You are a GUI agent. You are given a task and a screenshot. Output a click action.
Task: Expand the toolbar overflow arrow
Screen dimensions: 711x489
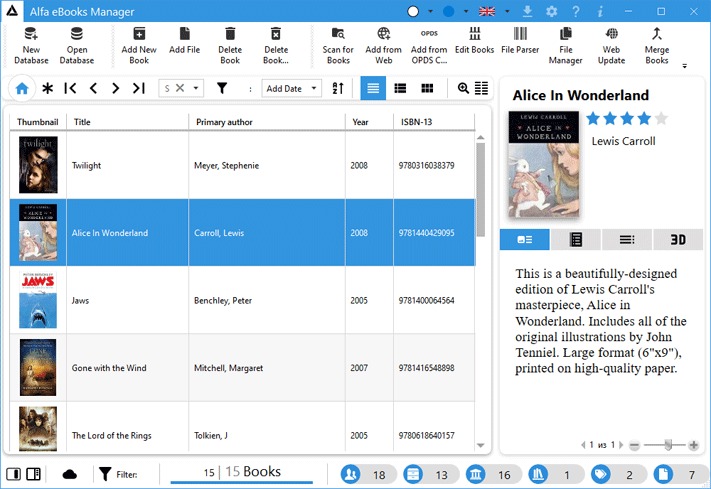(x=685, y=66)
